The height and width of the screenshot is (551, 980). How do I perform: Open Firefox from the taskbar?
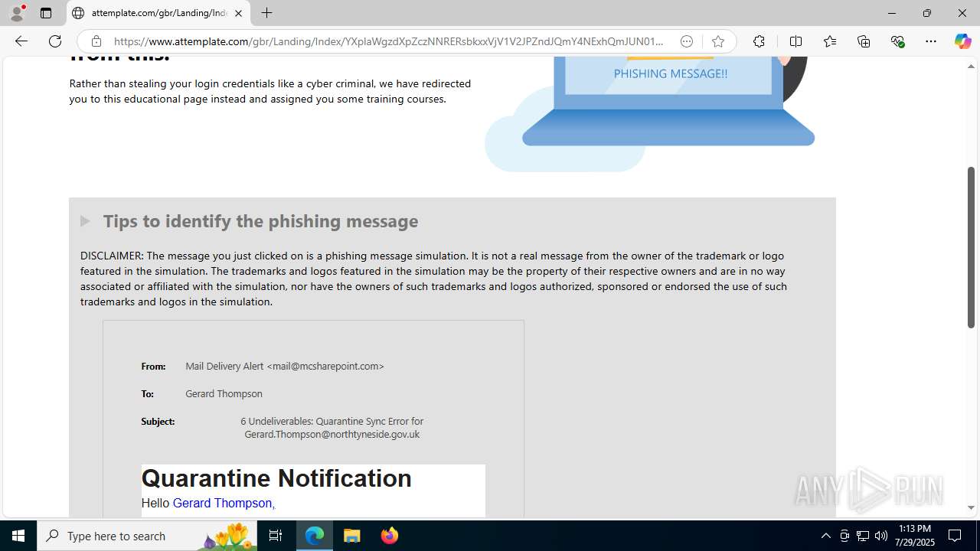pyautogui.click(x=389, y=536)
